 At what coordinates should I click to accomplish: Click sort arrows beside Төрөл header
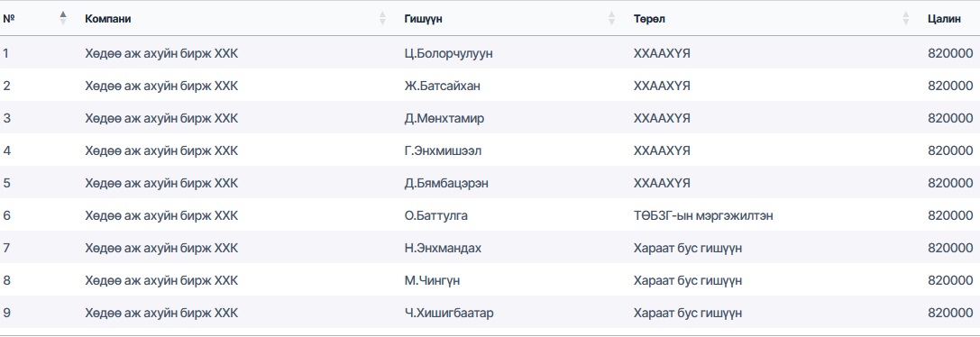click(x=906, y=18)
